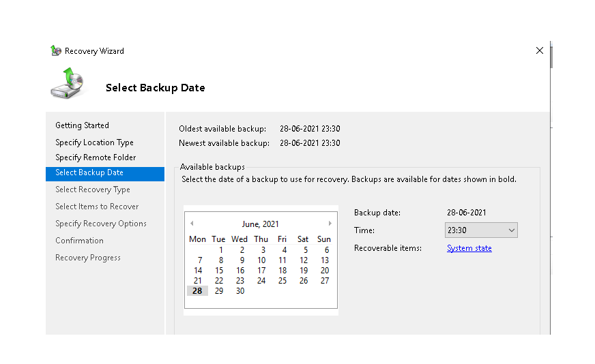This screenshot has width=595, height=364.
Task: Click the Mon weekday header
Action: (197, 239)
